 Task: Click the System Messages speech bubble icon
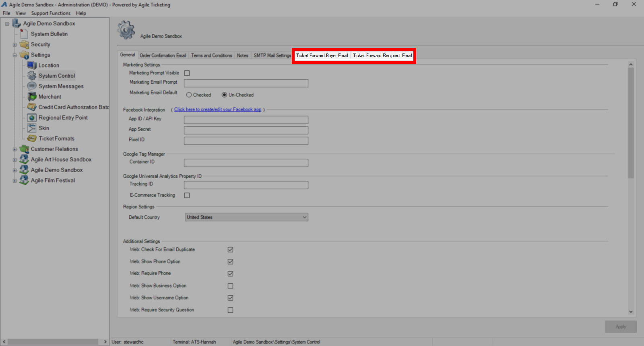pos(32,86)
